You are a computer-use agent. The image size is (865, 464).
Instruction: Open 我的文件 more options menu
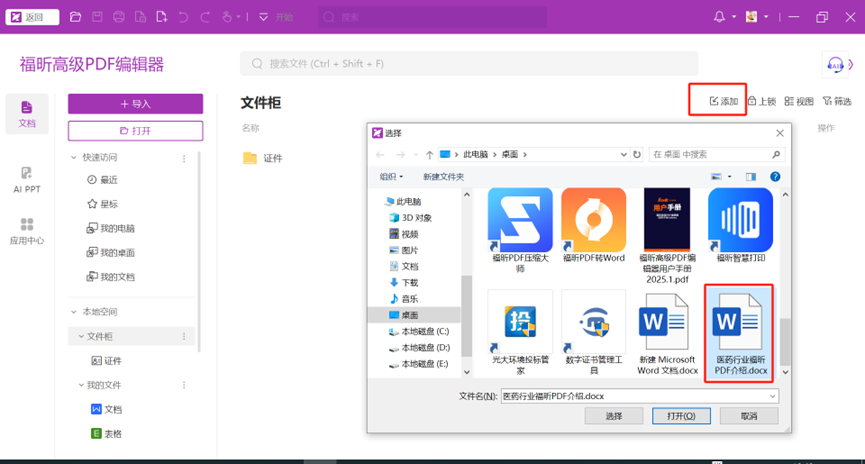click(184, 385)
